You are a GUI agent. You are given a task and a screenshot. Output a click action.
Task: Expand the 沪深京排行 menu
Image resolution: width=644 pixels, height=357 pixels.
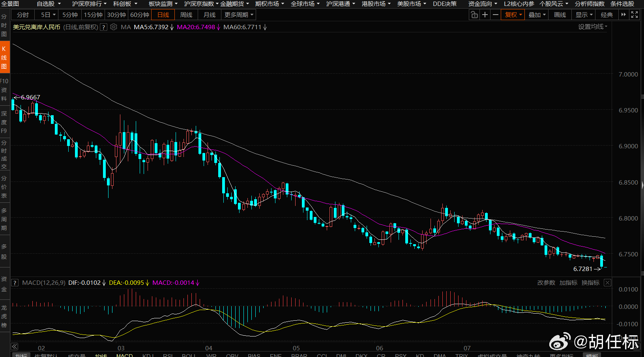(x=89, y=4)
